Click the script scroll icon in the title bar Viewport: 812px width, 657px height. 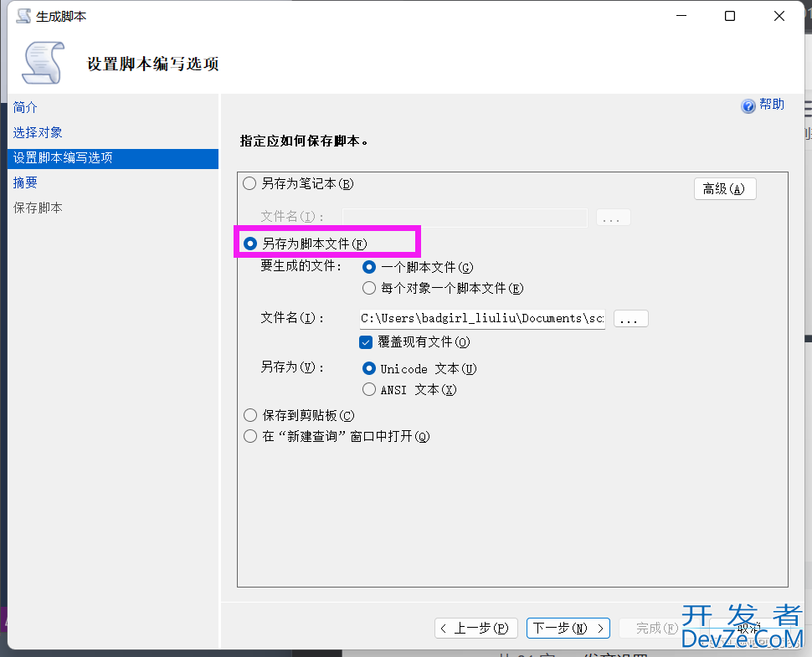[x=23, y=16]
